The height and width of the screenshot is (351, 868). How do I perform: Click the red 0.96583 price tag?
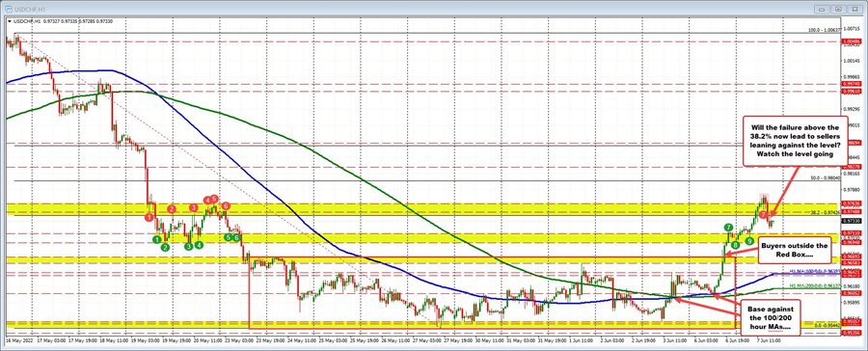point(852,263)
